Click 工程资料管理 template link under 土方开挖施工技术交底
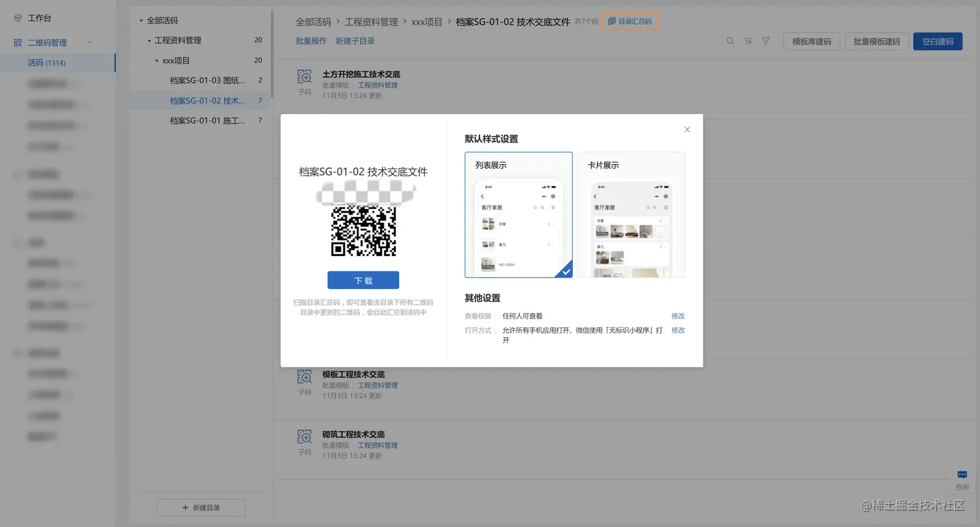Image resolution: width=980 pixels, height=527 pixels. click(x=378, y=85)
